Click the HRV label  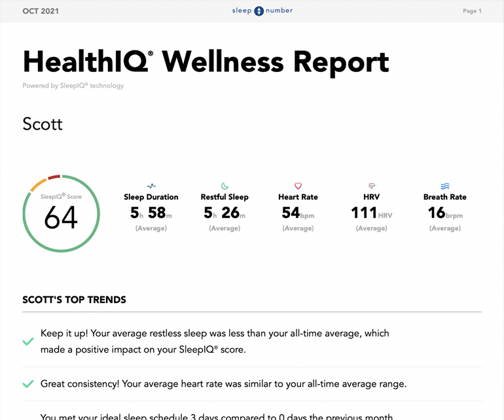tap(372, 197)
